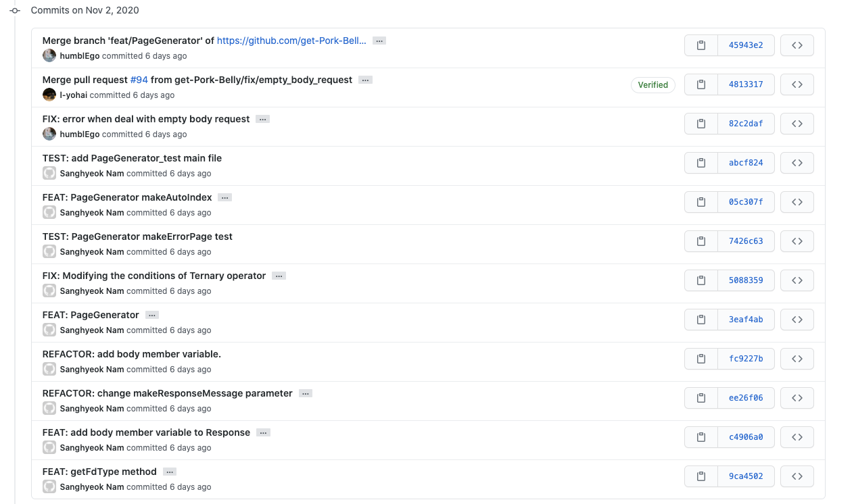
Task: Click the Verified badge on commit 4813317
Action: point(653,85)
